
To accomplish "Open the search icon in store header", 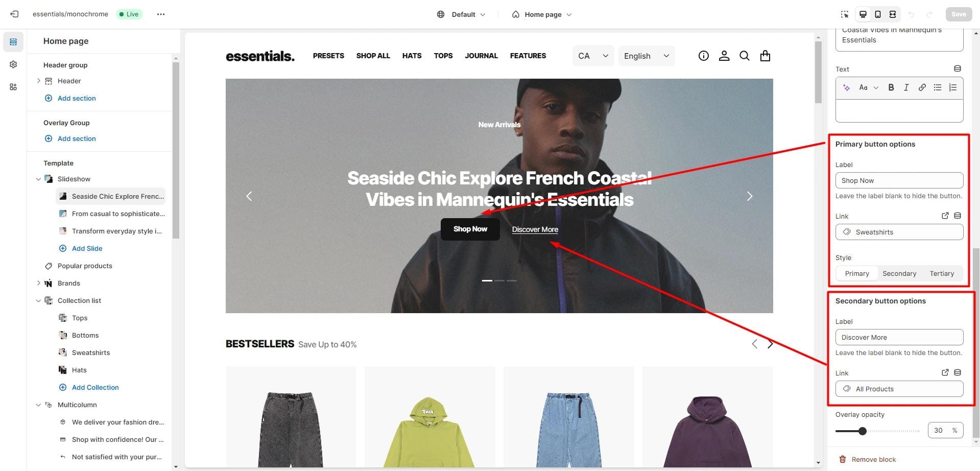I will point(745,56).
